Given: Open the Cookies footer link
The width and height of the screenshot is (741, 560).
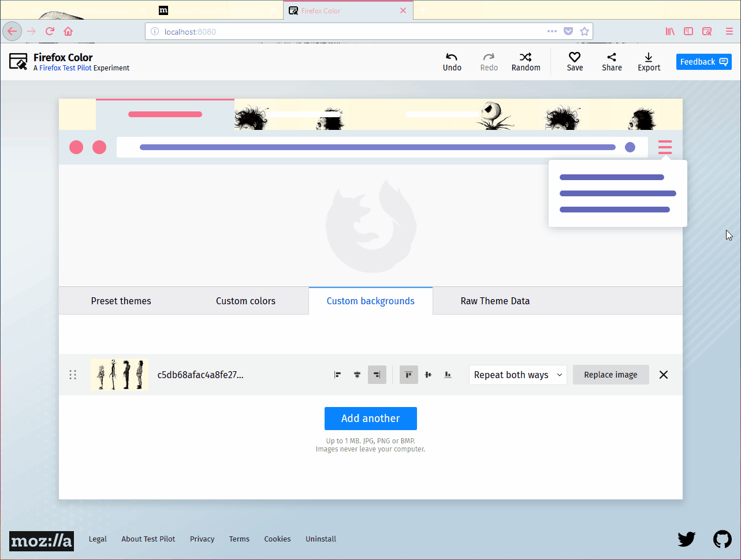Looking at the screenshot, I should (x=277, y=539).
